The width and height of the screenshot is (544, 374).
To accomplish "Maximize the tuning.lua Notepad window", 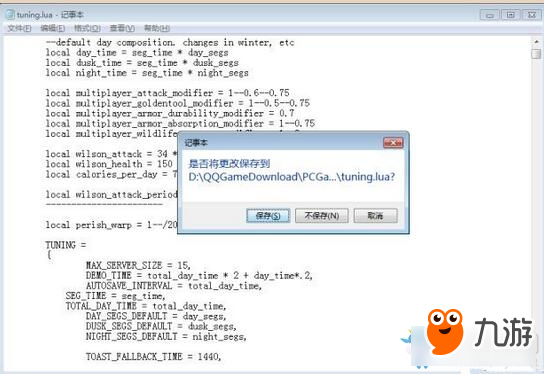I will point(510,15).
